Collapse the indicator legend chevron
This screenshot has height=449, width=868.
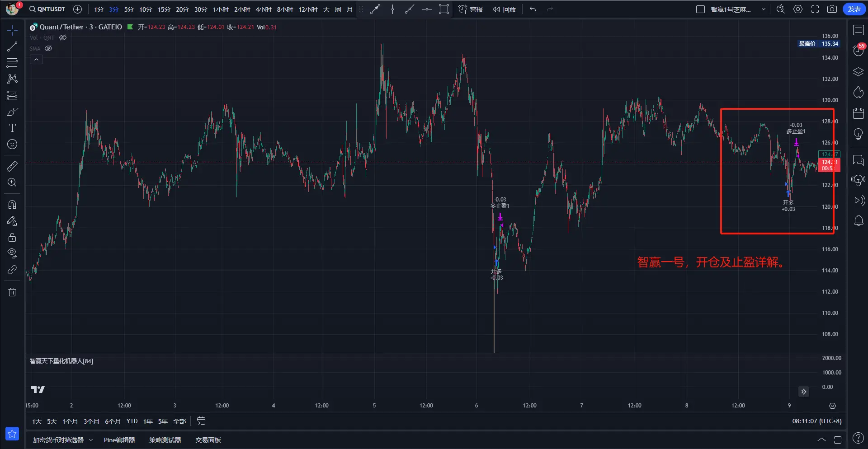pyautogui.click(x=36, y=59)
